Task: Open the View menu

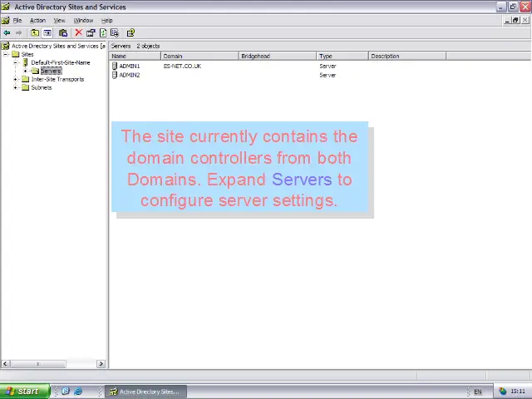Action: (x=59, y=20)
